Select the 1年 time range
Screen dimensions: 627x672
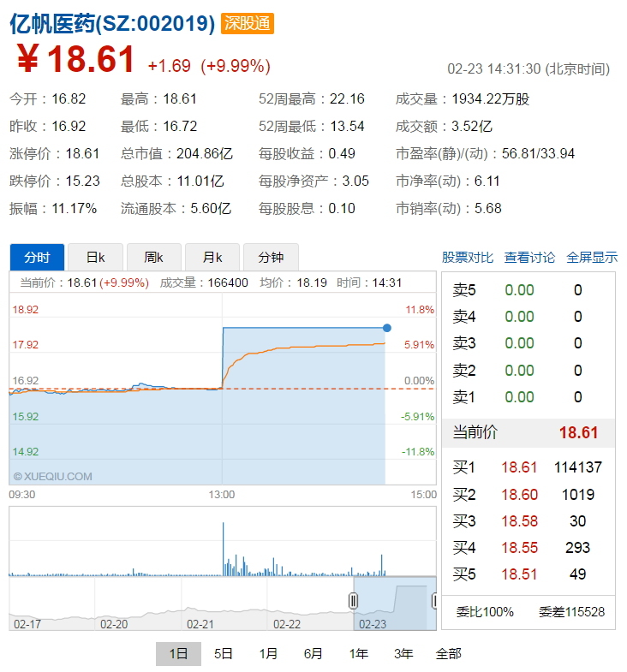point(359,653)
